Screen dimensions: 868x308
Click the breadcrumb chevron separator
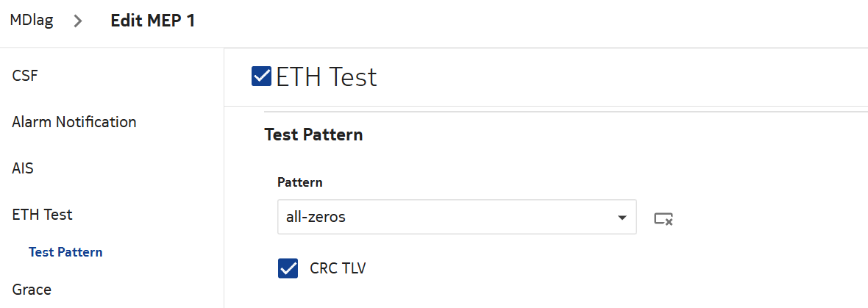pos(78,21)
